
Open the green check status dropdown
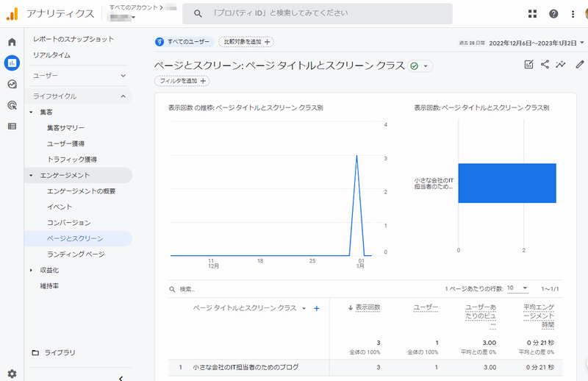pyautogui.click(x=420, y=66)
